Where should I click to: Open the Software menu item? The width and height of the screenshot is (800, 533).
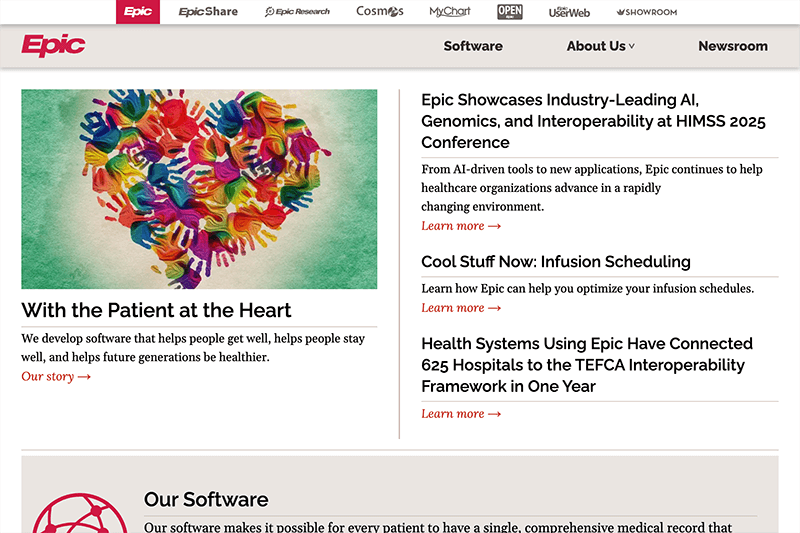[473, 46]
